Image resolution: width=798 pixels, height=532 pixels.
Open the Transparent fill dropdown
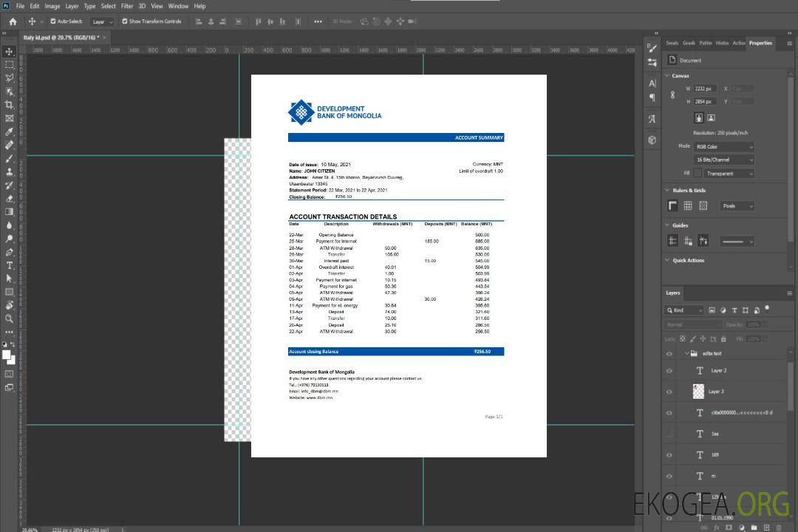(729, 174)
